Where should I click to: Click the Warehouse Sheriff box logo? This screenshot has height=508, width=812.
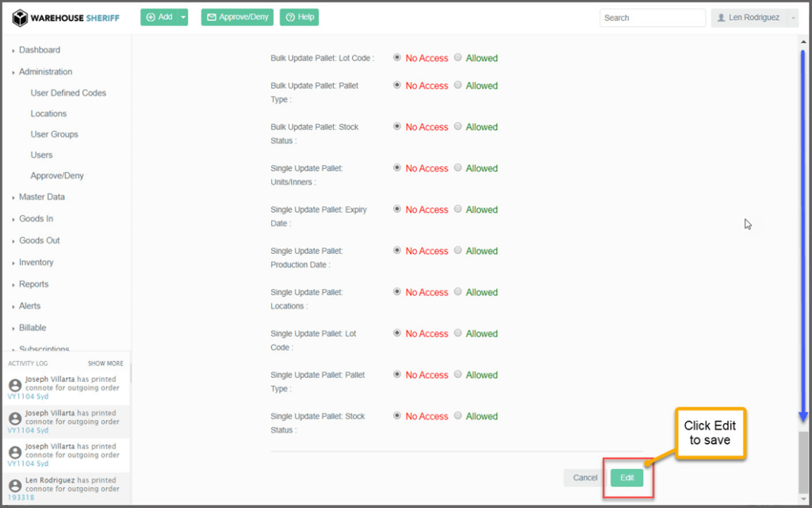click(21, 17)
